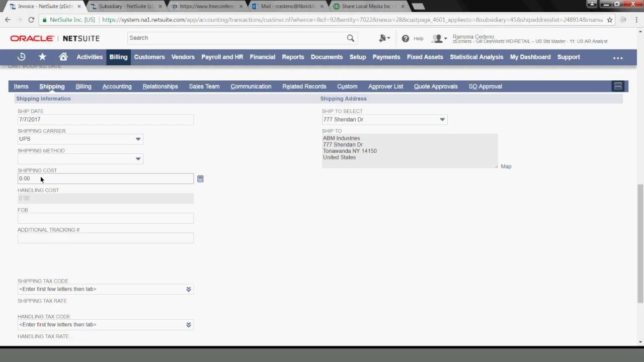Click the Shipping Cost input field
This screenshot has height=362, width=644.
106,178
